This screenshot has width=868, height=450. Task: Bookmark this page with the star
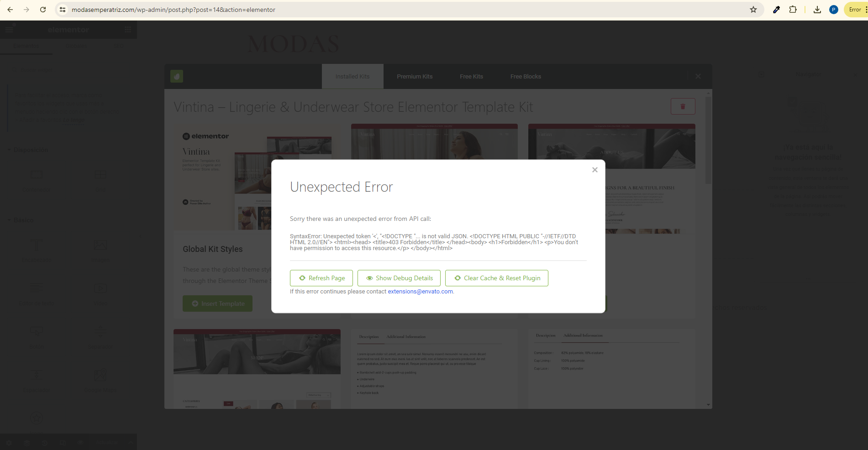coord(753,10)
